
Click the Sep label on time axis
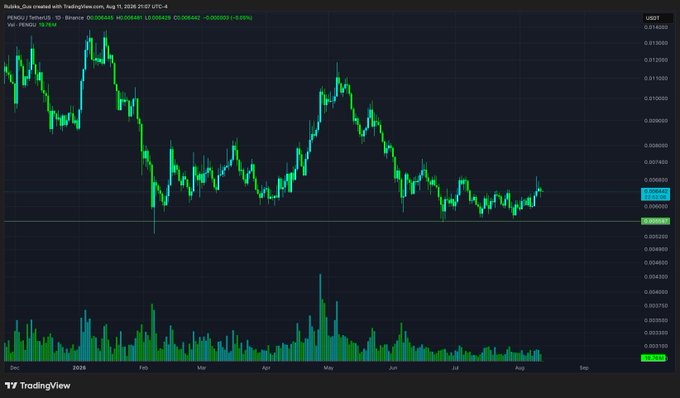[584, 368]
